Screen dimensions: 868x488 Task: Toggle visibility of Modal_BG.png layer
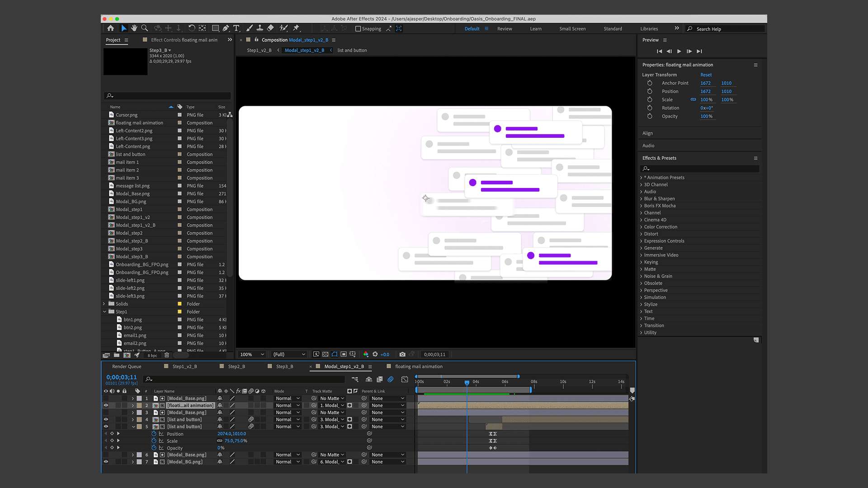(106, 462)
